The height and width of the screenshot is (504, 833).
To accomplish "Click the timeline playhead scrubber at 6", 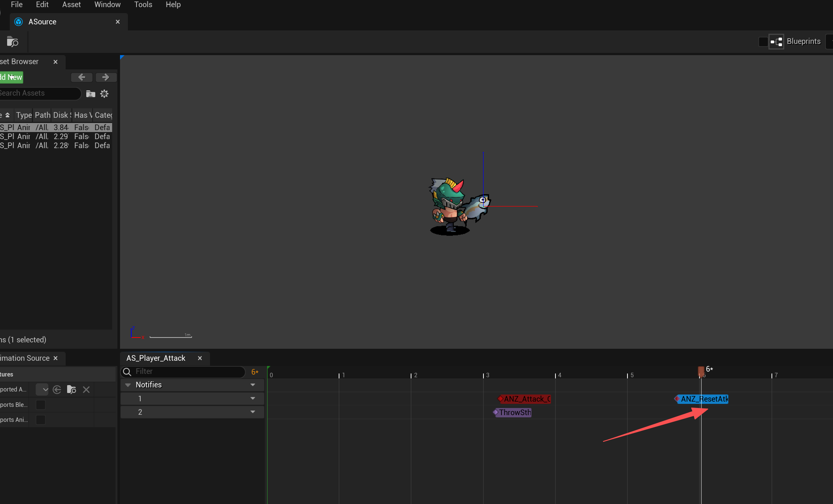I will coord(701,371).
